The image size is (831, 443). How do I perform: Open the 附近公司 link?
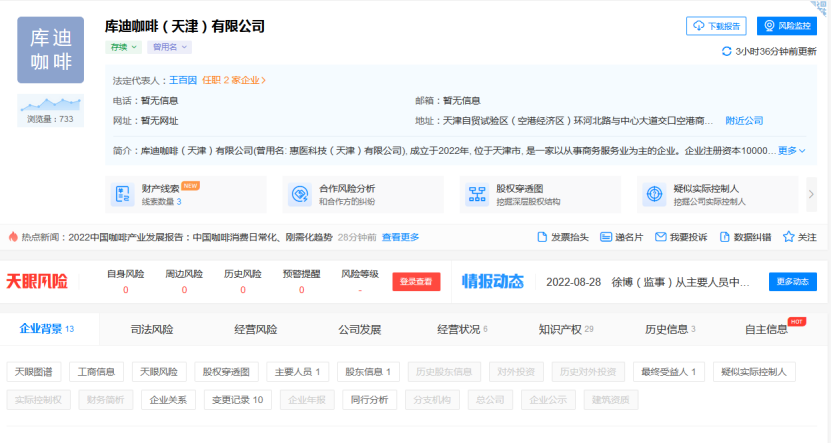click(744, 121)
